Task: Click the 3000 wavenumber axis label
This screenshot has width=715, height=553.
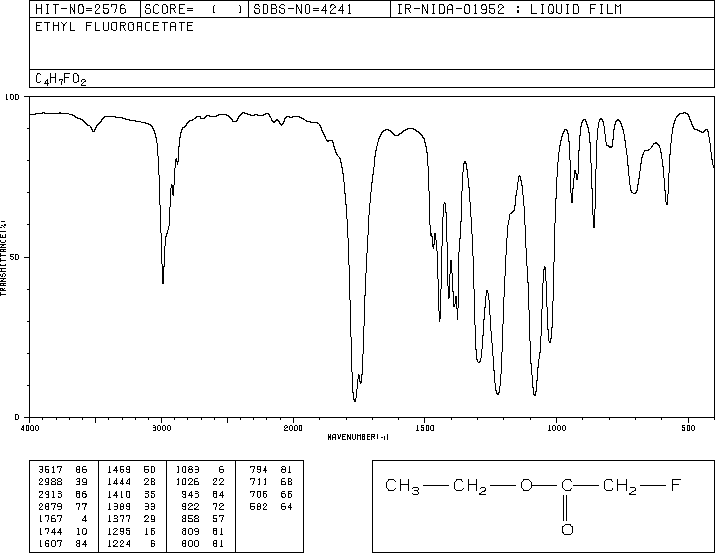Action: coord(161,428)
